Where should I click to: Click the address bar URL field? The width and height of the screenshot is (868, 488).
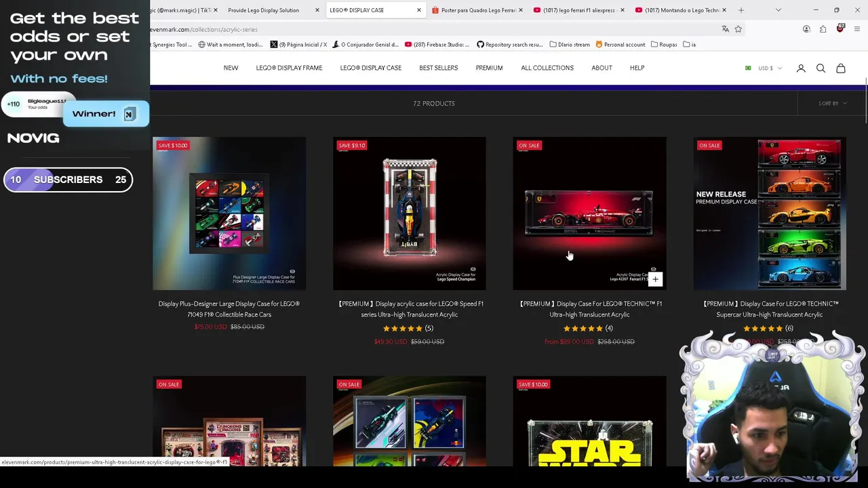tap(434, 29)
